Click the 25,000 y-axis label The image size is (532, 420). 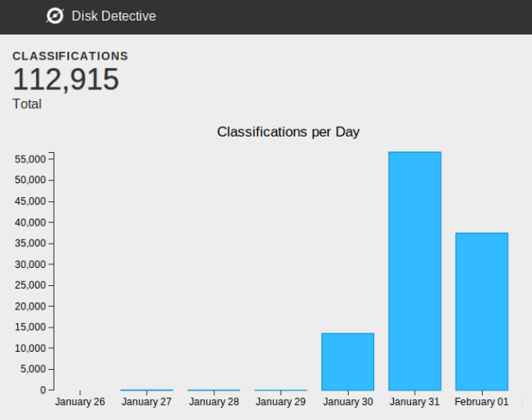pyautogui.click(x=30, y=285)
